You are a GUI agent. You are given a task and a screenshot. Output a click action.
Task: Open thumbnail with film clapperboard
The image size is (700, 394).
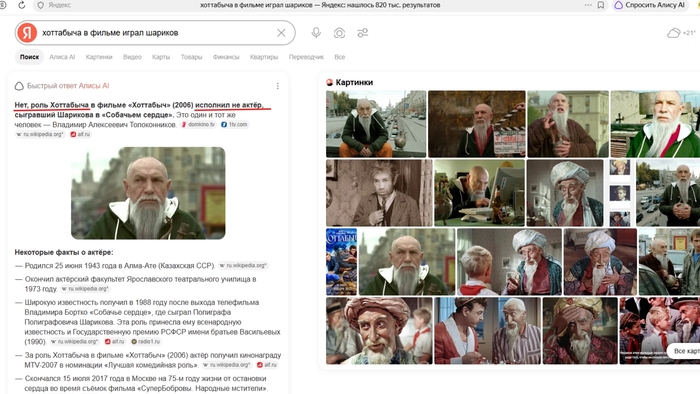(477, 124)
